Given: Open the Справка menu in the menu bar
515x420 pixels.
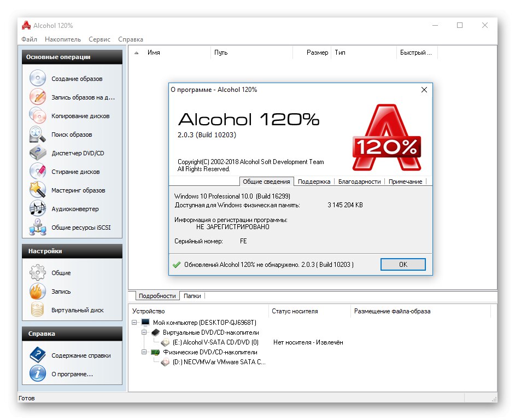Looking at the screenshot, I should point(131,39).
